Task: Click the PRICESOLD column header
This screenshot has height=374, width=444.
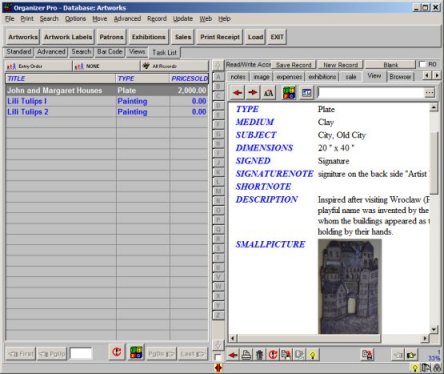Action: tap(189, 79)
